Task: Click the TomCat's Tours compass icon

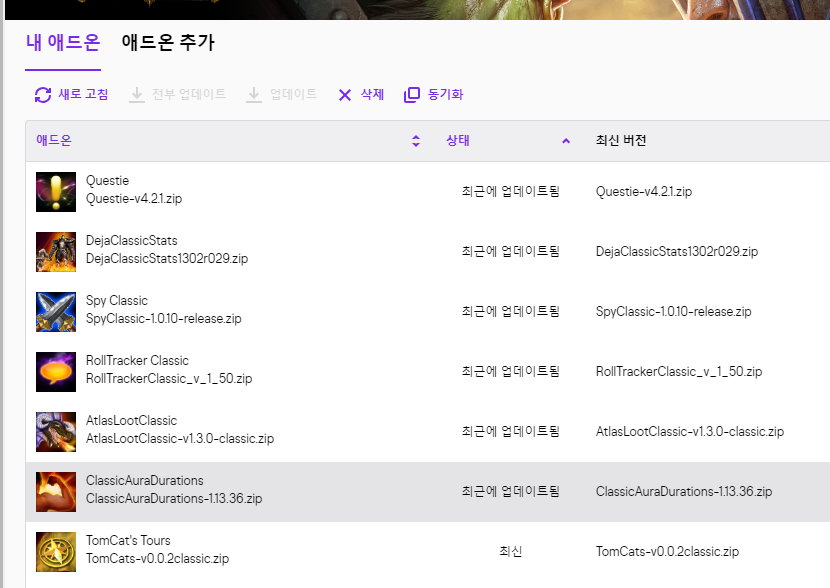Action: 56,551
